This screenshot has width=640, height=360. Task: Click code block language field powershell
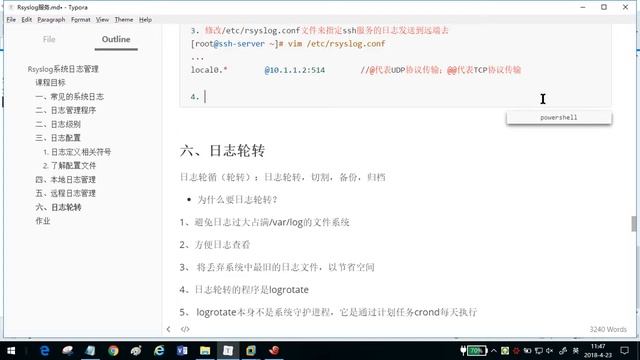559,118
